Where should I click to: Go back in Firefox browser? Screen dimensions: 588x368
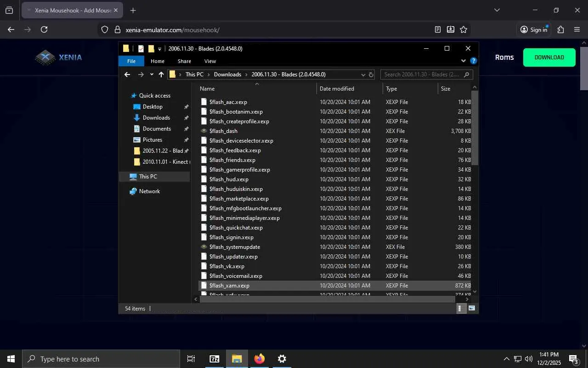11,29
